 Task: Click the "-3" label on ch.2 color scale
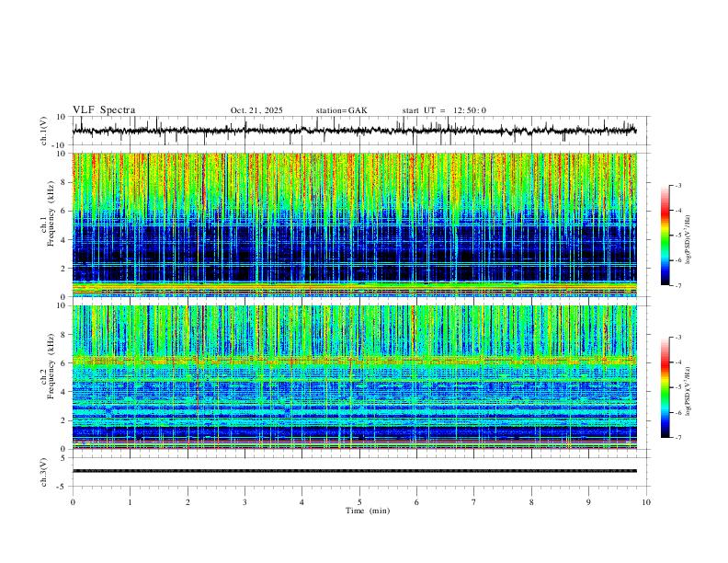pos(677,338)
